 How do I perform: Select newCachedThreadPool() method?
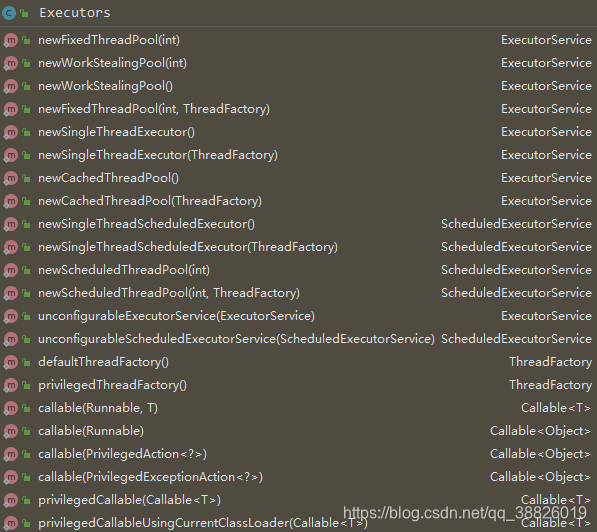coord(109,178)
